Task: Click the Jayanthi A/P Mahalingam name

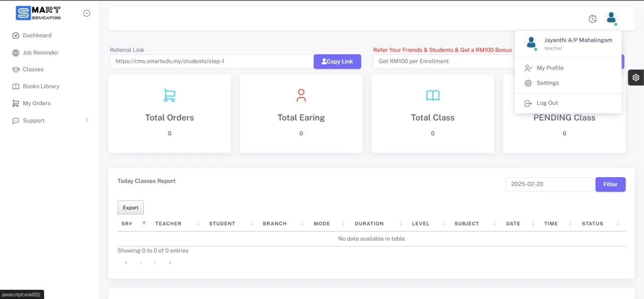Action: click(x=578, y=40)
